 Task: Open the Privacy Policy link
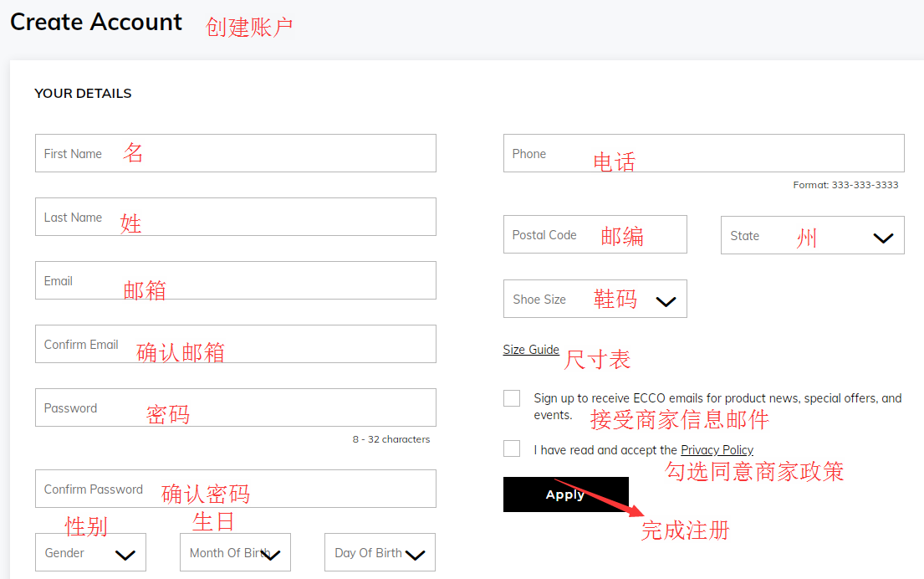click(717, 450)
